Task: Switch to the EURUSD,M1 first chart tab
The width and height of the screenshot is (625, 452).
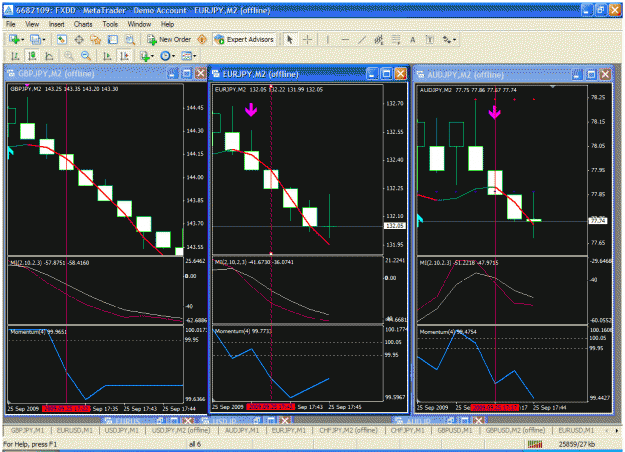Action: point(74,430)
